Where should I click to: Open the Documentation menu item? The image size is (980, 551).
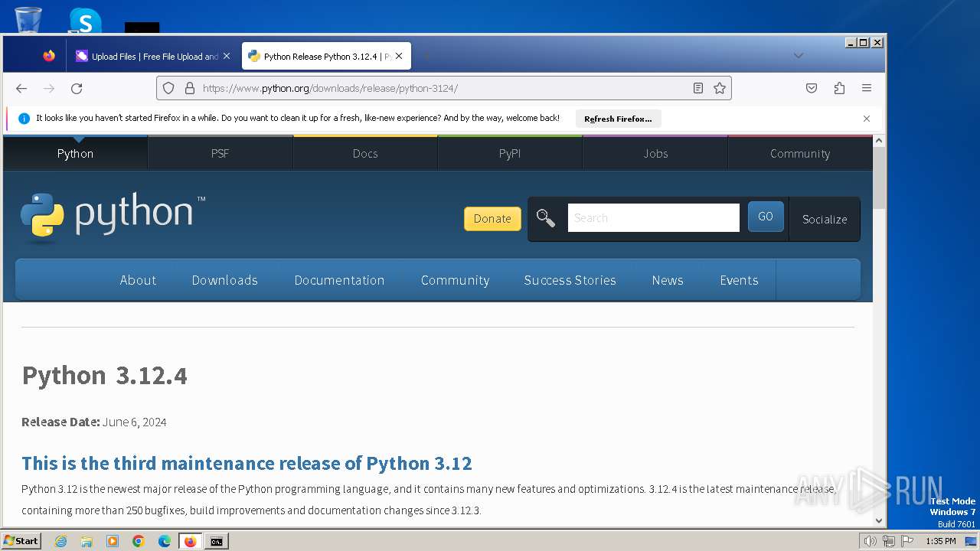tap(339, 280)
